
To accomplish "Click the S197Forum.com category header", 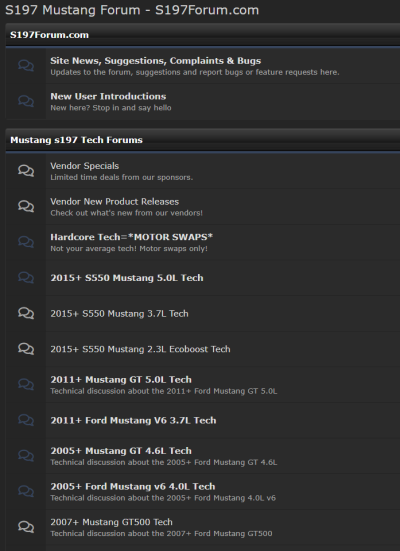I will pos(49,35).
